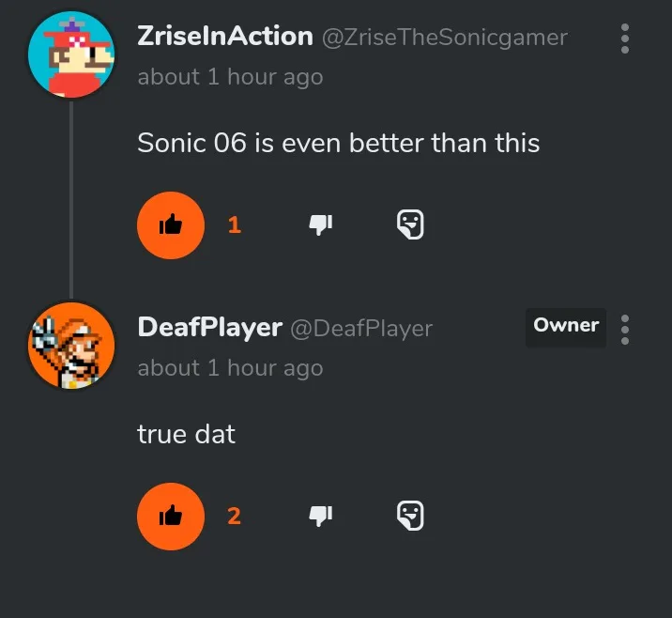Viewport: 672px width, 618px height.
Task: Add sticker reaction to DeafPlayer's reply
Action: coord(410,516)
